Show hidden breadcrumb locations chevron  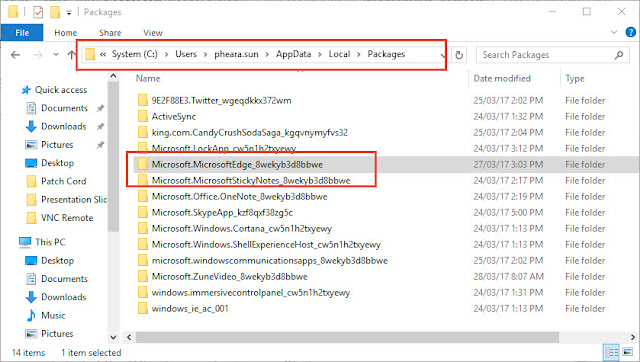pyautogui.click(x=103, y=54)
